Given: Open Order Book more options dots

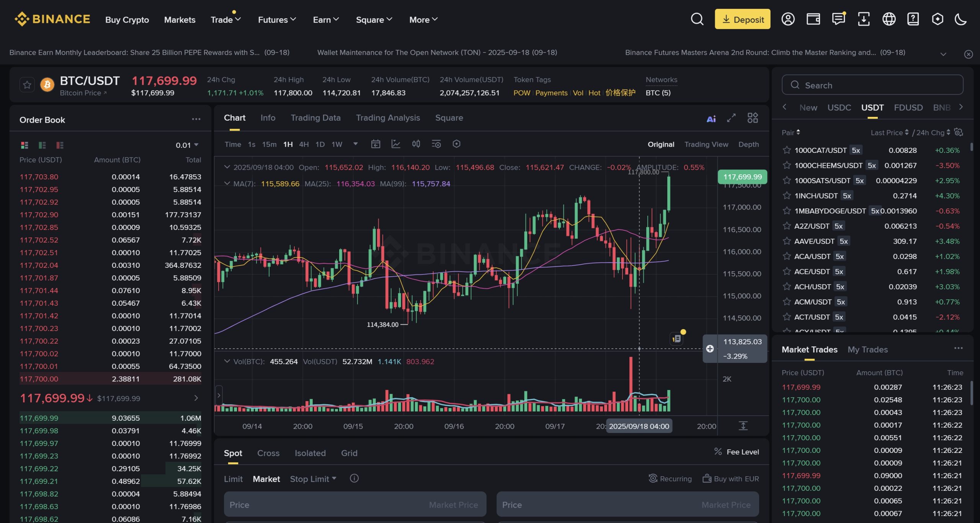Looking at the screenshot, I should point(196,119).
